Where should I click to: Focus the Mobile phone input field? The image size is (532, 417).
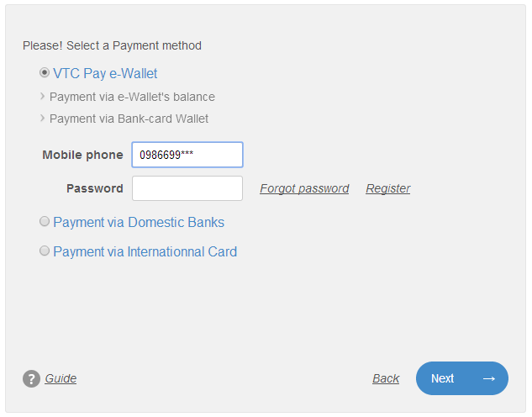[187, 155]
